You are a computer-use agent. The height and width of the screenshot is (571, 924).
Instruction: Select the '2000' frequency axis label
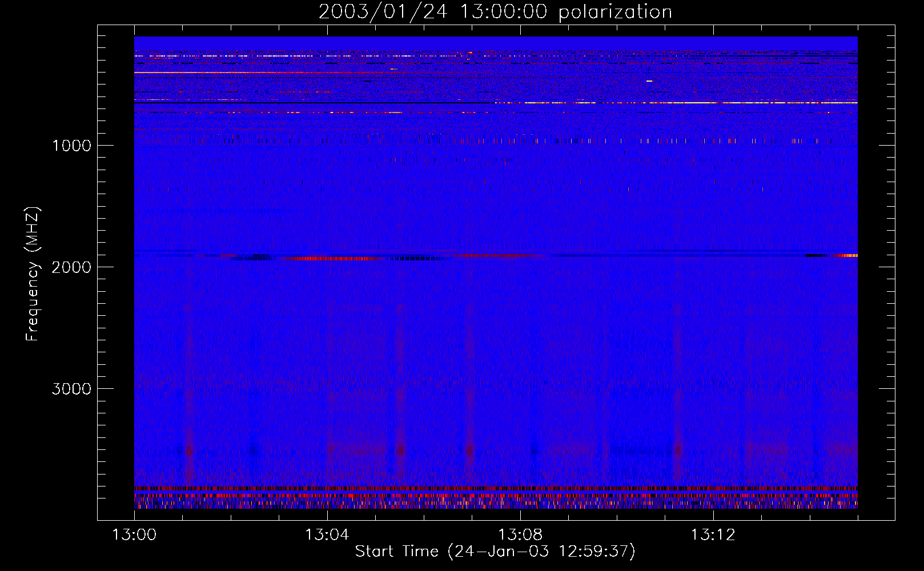71,267
